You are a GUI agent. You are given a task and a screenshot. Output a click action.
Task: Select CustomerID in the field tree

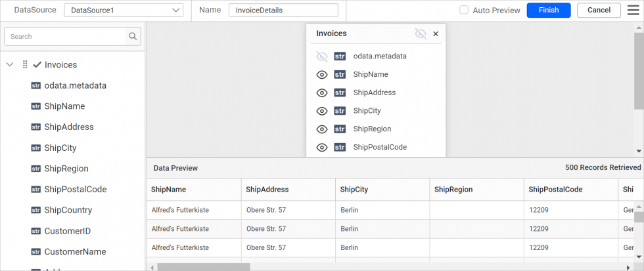point(67,231)
